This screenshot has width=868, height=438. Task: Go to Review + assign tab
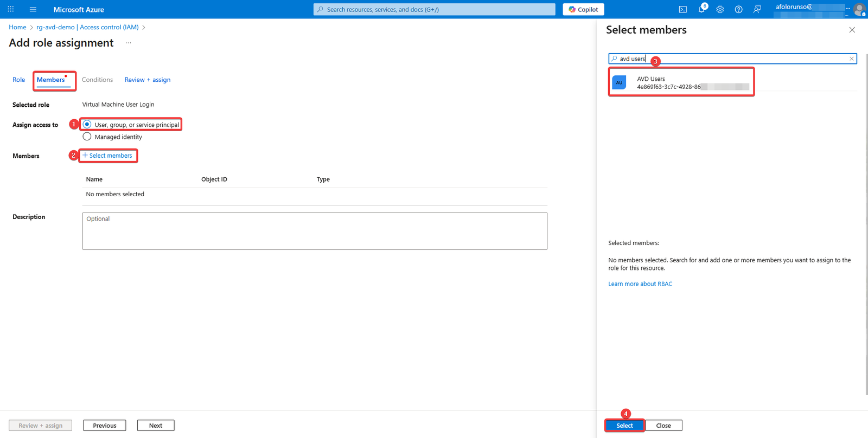tap(148, 80)
